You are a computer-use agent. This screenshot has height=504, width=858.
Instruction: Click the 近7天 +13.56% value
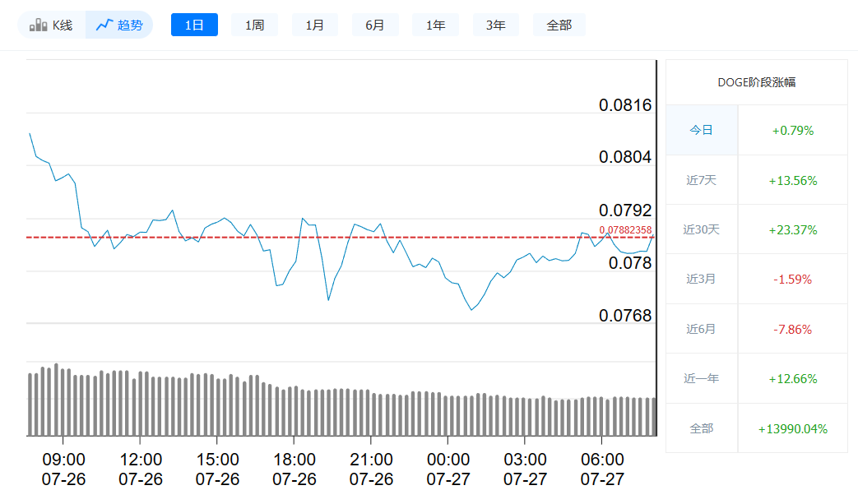[792, 179]
